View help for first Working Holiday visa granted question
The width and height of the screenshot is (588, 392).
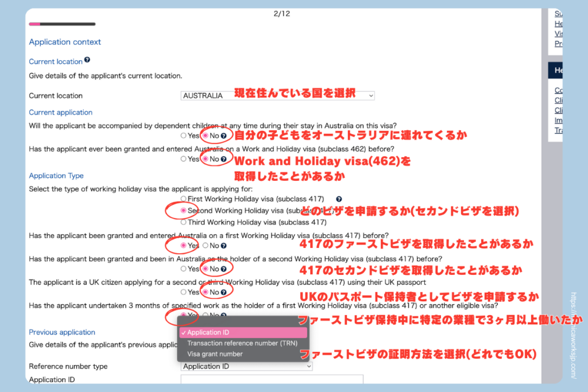point(223,246)
